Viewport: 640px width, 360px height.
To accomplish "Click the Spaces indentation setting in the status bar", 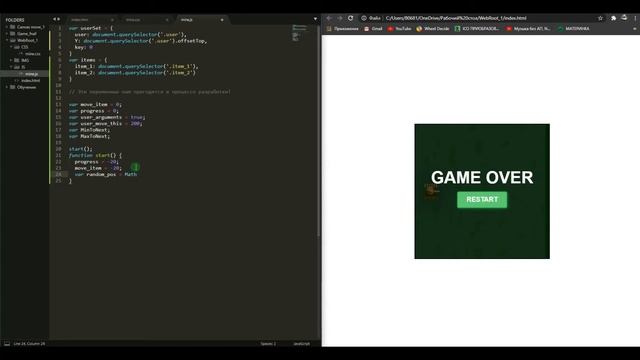I will (x=268, y=344).
